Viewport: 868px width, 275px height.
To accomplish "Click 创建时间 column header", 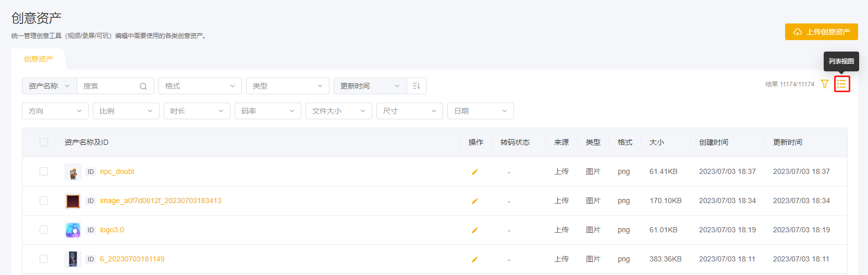I will click(714, 142).
